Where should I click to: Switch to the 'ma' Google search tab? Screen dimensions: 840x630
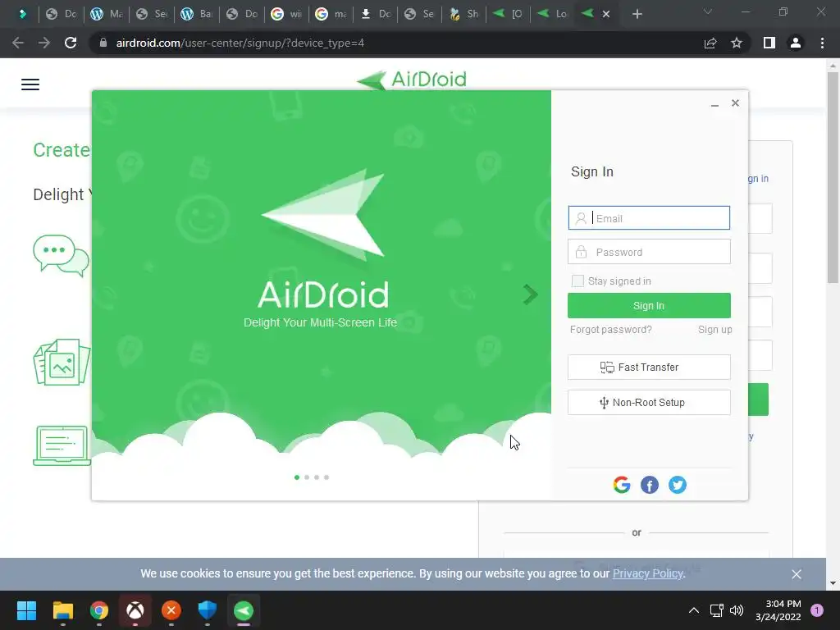pos(331,14)
